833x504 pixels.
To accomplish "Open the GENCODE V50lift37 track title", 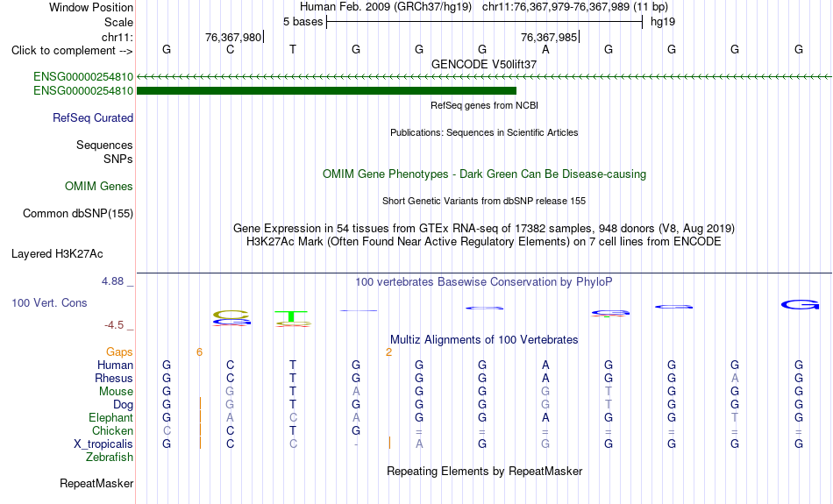I will pos(484,64).
